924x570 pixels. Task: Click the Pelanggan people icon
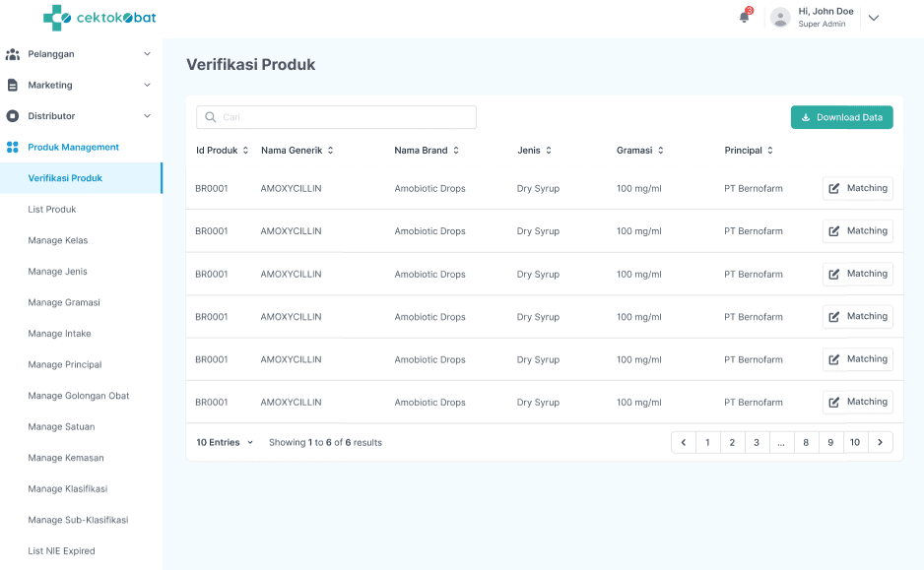coord(13,54)
